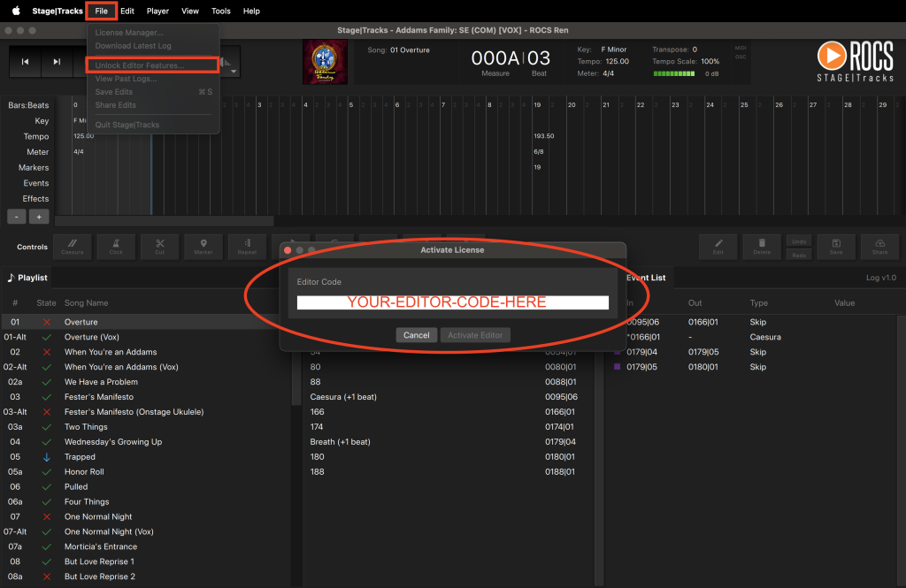This screenshot has width=906, height=588.
Task: Choose Download Latest Log menu item
Action: 152,46
